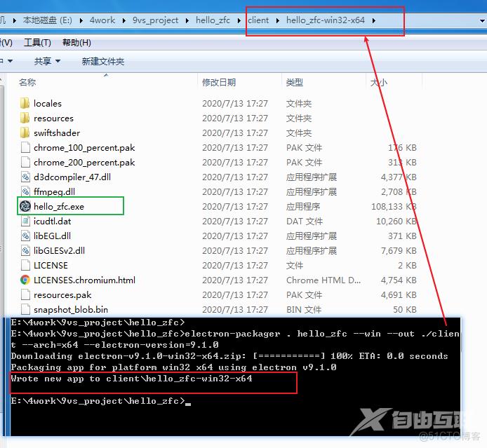The height and width of the screenshot is (448, 487).
Task: Open address bar history dropdown
Action: 482,21
